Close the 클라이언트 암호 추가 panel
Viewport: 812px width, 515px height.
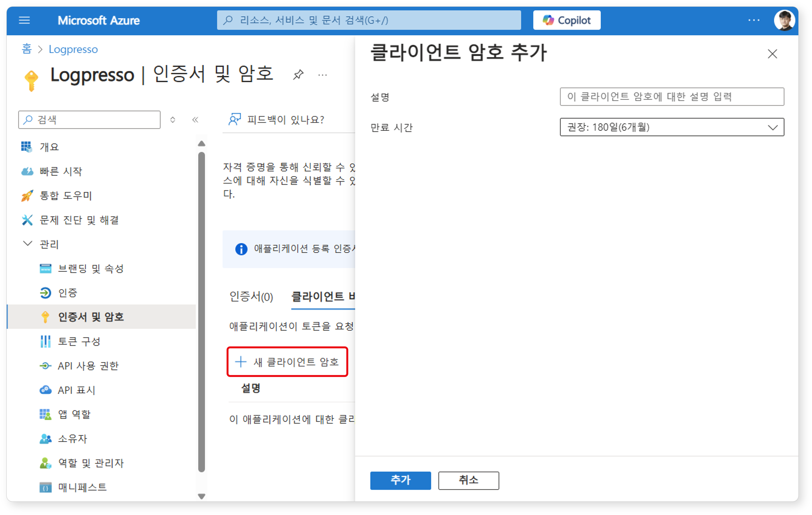coord(773,54)
